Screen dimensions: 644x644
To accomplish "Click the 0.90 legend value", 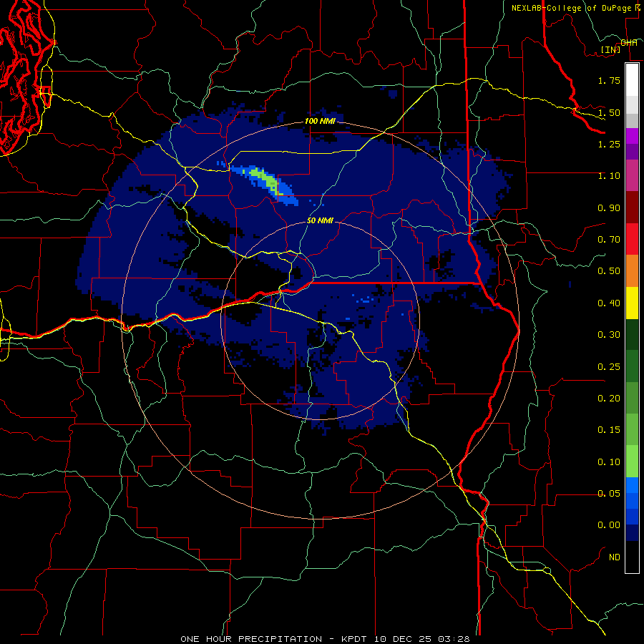I will 609,208.
